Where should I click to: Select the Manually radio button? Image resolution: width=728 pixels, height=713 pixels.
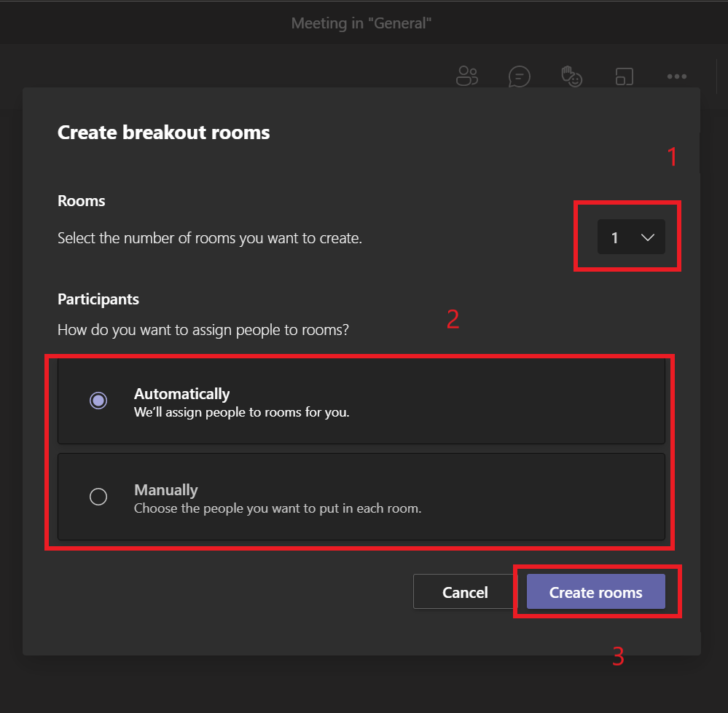[98, 497]
